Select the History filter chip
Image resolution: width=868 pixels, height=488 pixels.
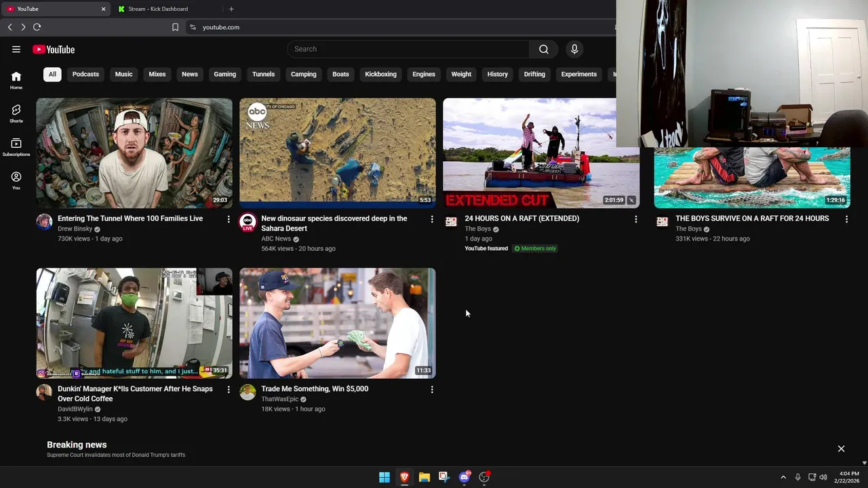click(x=498, y=74)
